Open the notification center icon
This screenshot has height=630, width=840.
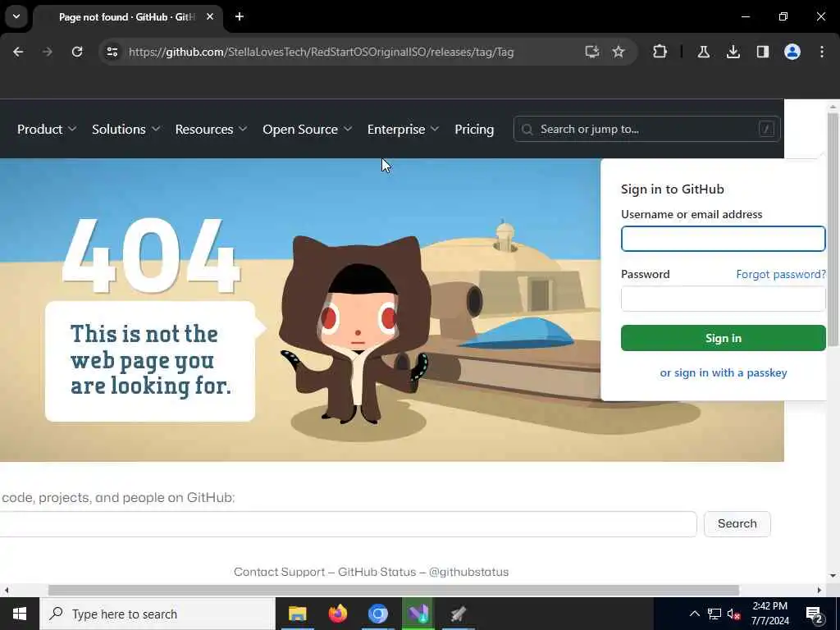815,614
